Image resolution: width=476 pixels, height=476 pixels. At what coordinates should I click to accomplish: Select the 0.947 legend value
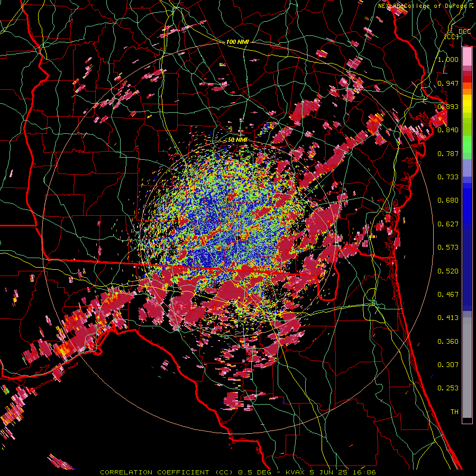pos(448,83)
